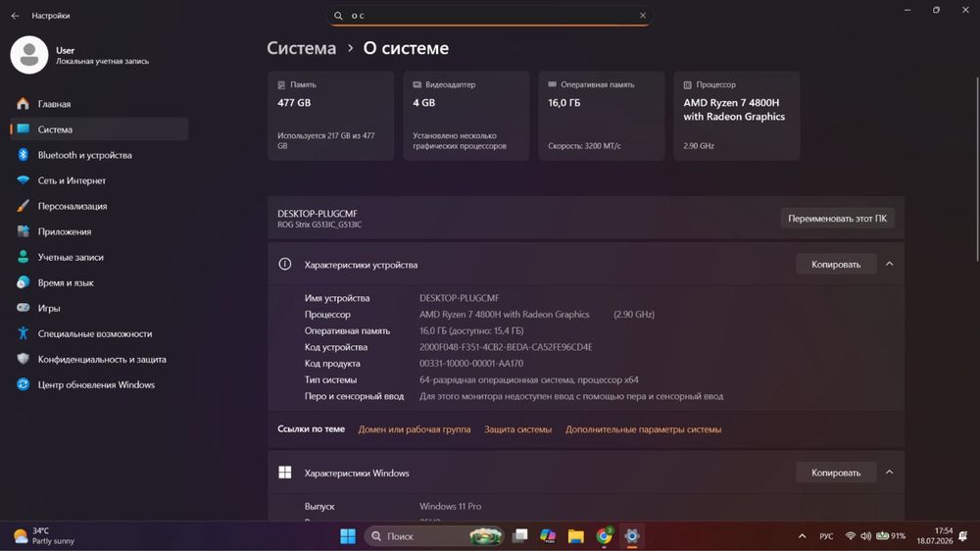
Task: Click the Специальные возможности accessibility icon
Action: click(24, 333)
